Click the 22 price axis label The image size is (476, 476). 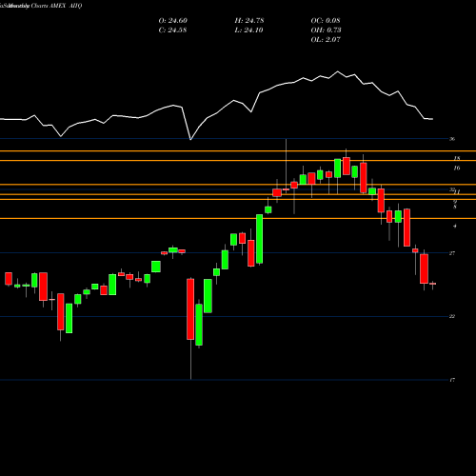pos(452,316)
